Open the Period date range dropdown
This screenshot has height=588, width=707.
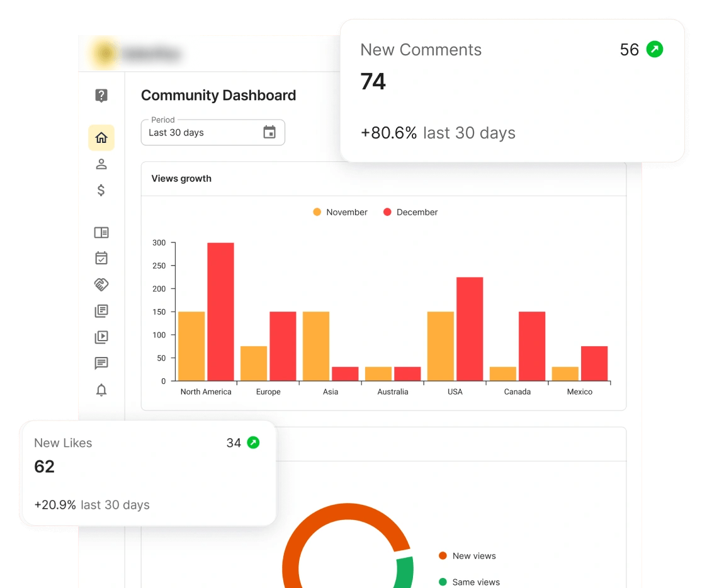click(213, 132)
